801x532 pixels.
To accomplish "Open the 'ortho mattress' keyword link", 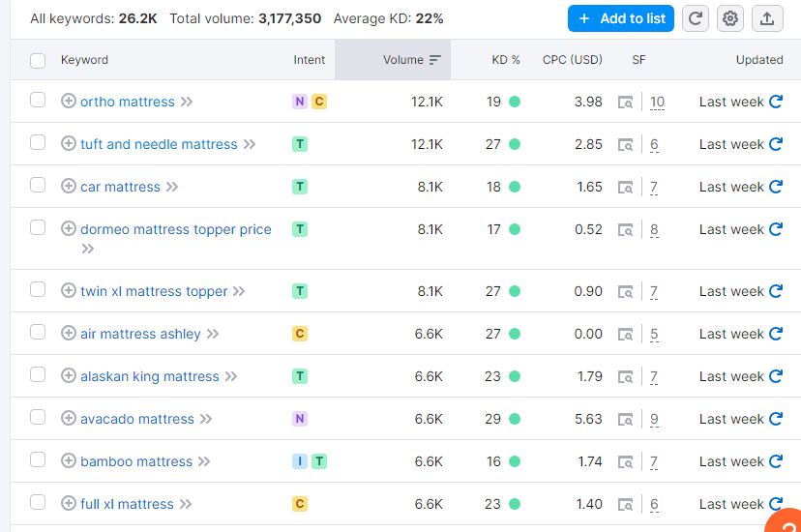I will pos(127,102).
